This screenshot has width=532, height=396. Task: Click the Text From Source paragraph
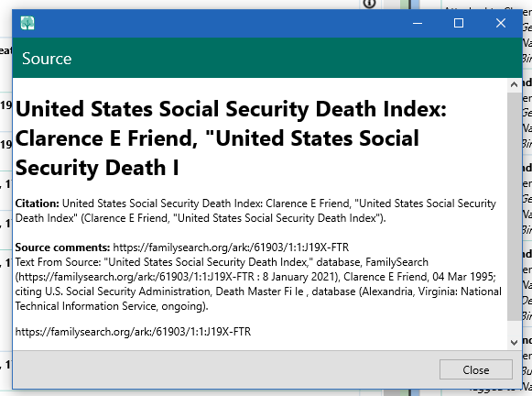(x=258, y=284)
